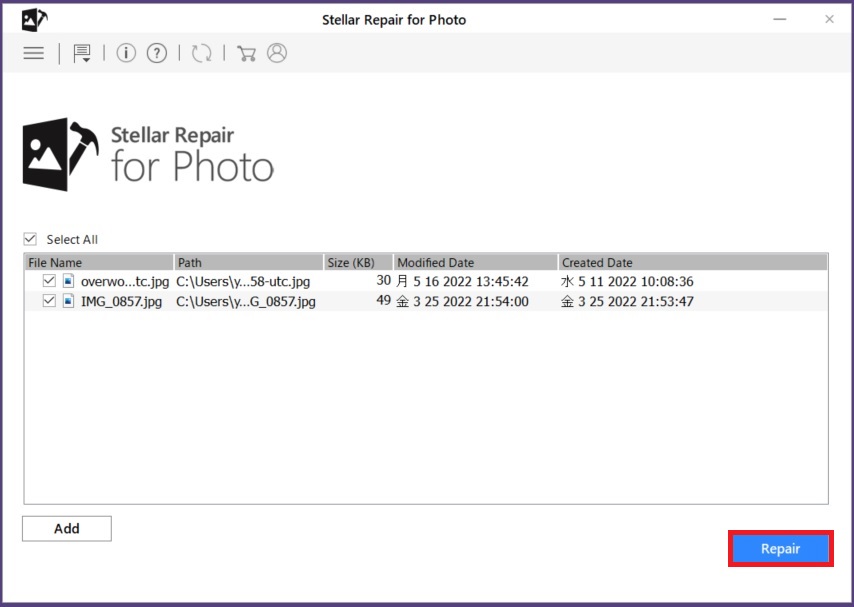Start repair with the Repair button
This screenshot has height=607, width=854.
click(x=780, y=548)
